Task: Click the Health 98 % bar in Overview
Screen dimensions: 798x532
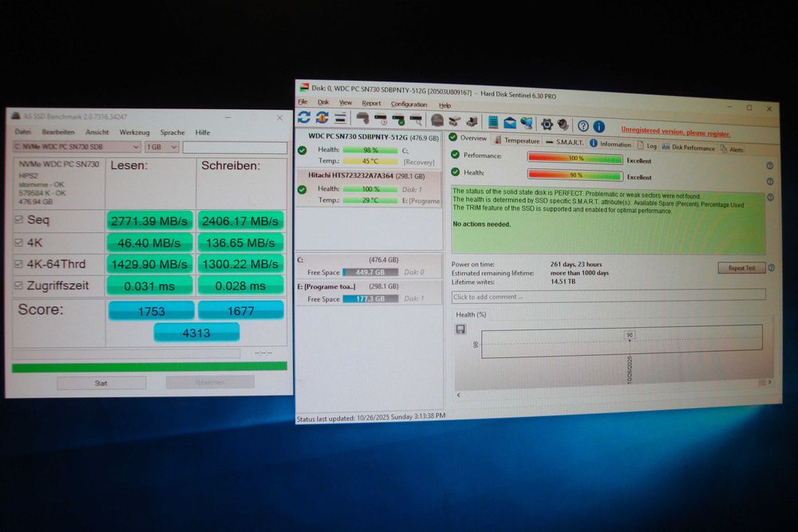Action: 575,175
